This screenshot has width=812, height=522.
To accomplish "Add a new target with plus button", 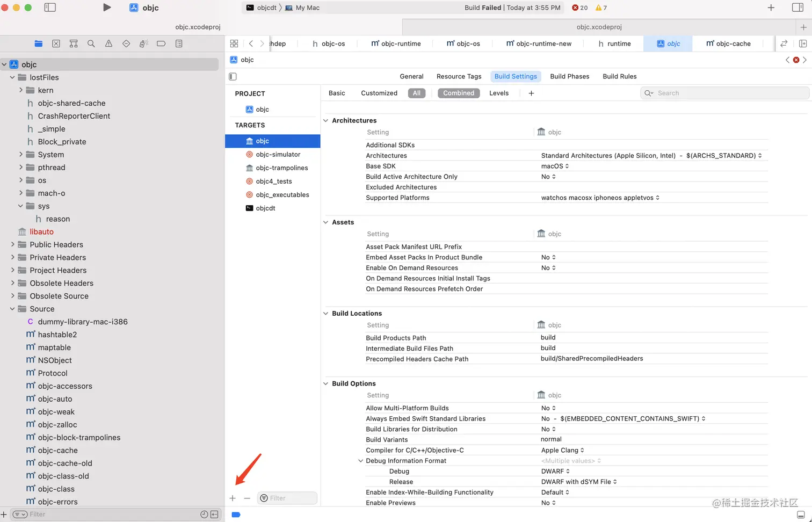I will click(233, 498).
